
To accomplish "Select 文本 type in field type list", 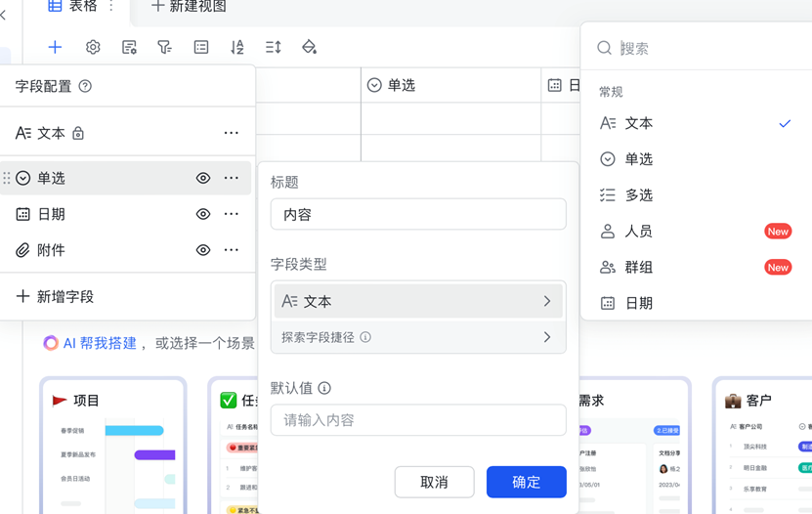I will click(696, 123).
